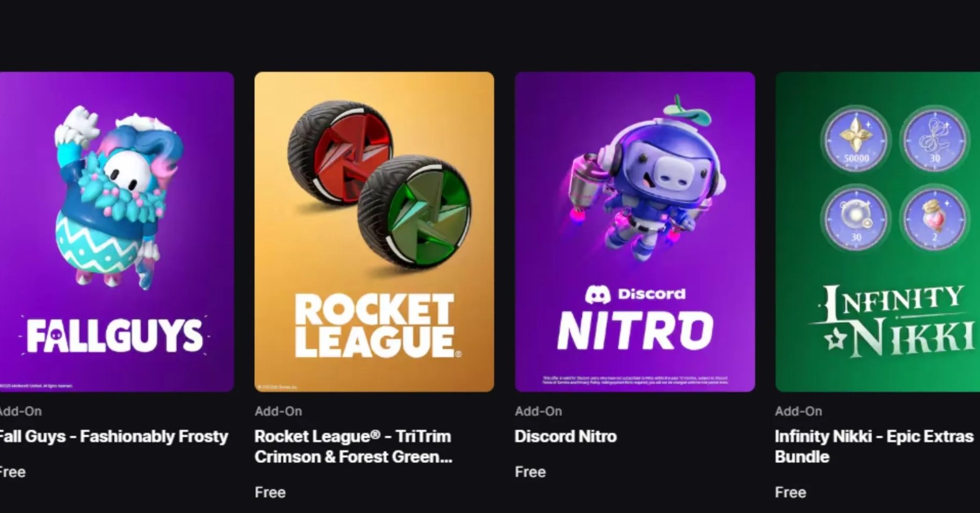The width and height of the screenshot is (980, 513).
Task: Open the Discord Nitro title link
Action: pos(565,436)
